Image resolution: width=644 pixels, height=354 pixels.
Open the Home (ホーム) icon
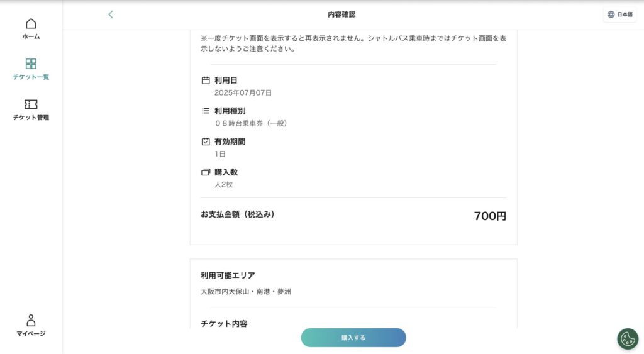[x=31, y=24]
